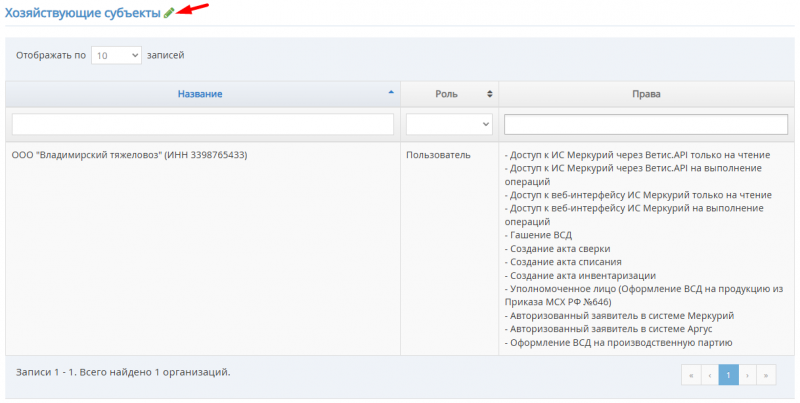Select the ООО "Владимирский тяжеловоз" organization row

(129, 156)
